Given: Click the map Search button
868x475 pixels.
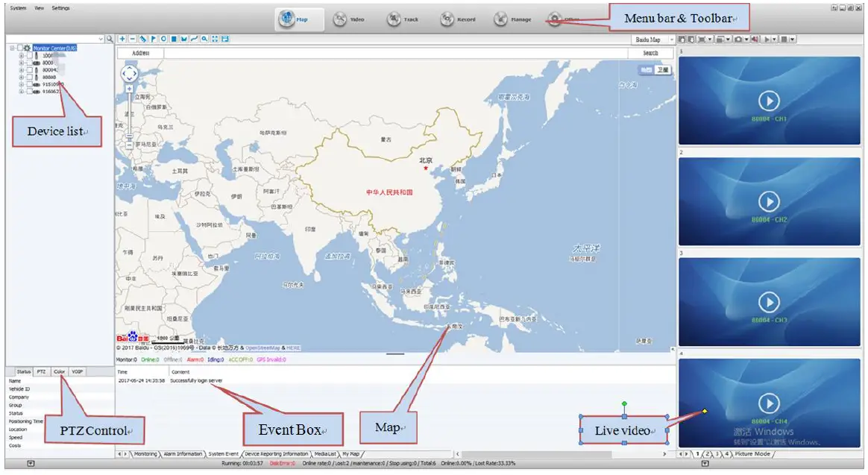Looking at the screenshot, I should 650,53.
